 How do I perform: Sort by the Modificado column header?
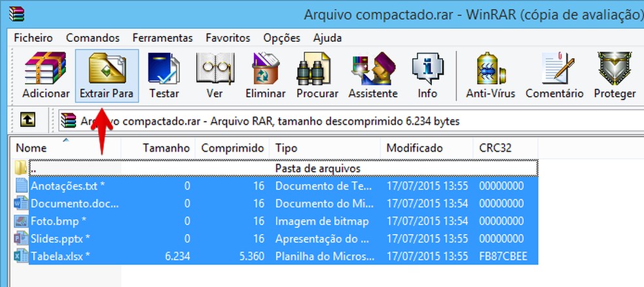(x=427, y=148)
